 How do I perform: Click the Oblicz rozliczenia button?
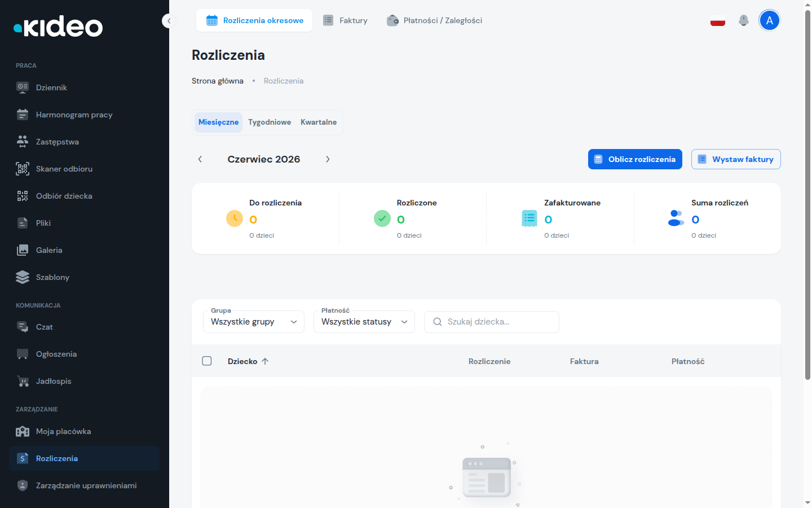pos(635,159)
